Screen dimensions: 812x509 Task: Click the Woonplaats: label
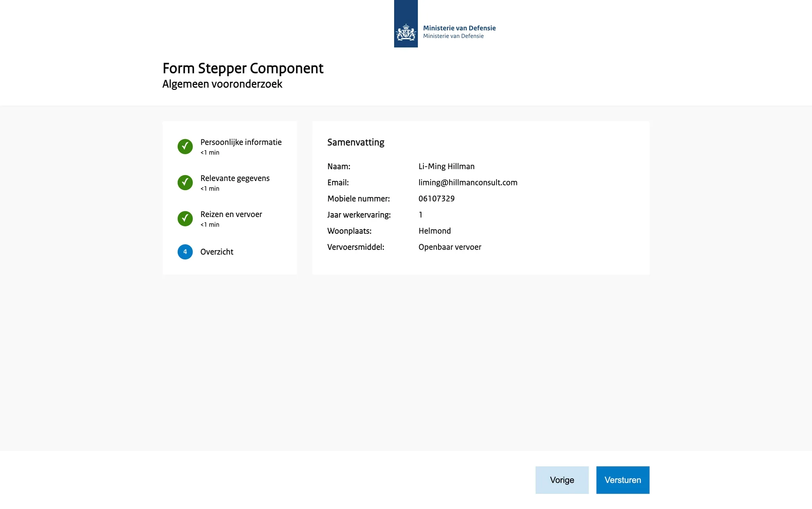tap(349, 231)
